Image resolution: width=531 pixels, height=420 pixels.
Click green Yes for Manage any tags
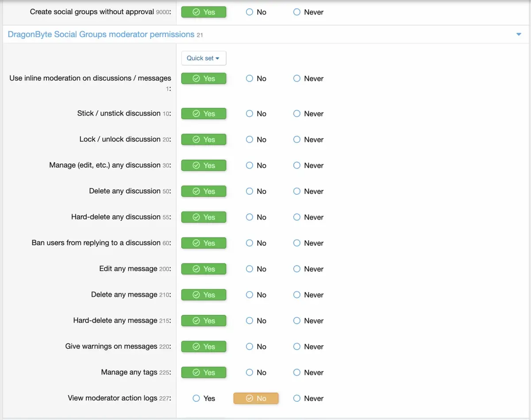coord(204,373)
